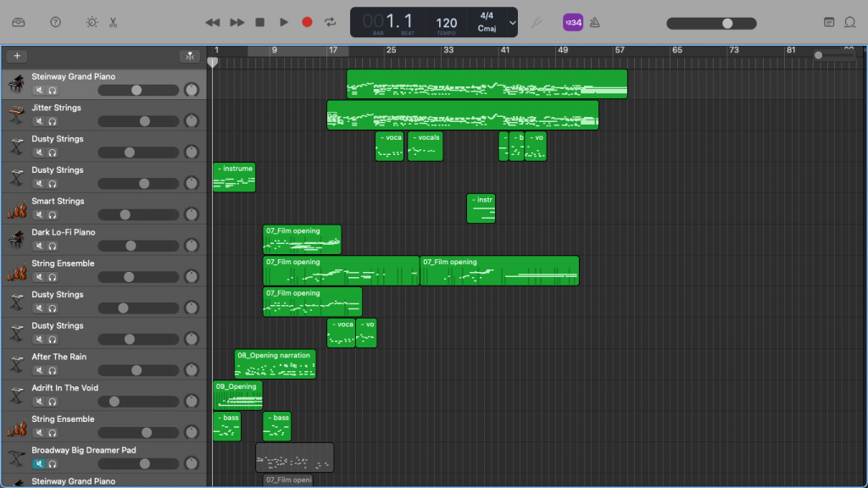Image resolution: width=868 pixels, height=488 pixels.
Task: Open the Library panel icon
Action: 19,22
